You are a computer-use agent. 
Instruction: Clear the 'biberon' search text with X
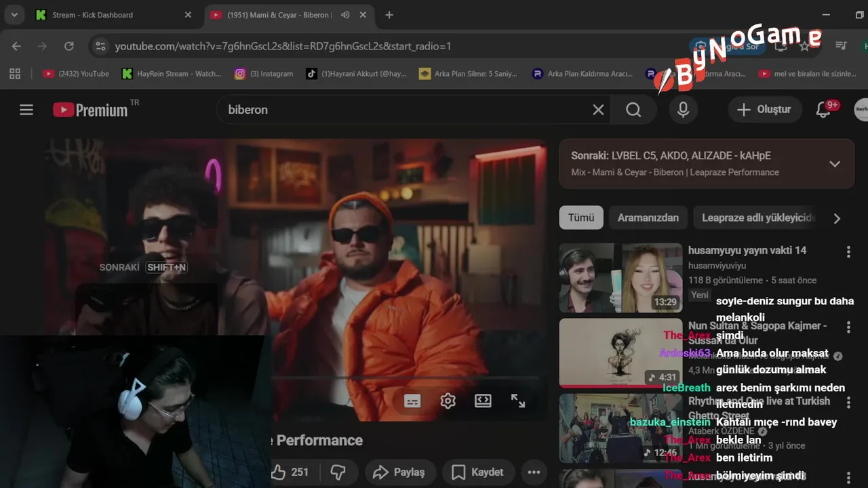[x=598, y=110]
